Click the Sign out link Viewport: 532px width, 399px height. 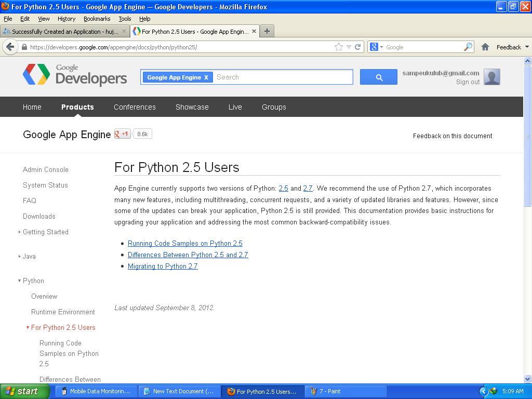click(x=468, y=82)
